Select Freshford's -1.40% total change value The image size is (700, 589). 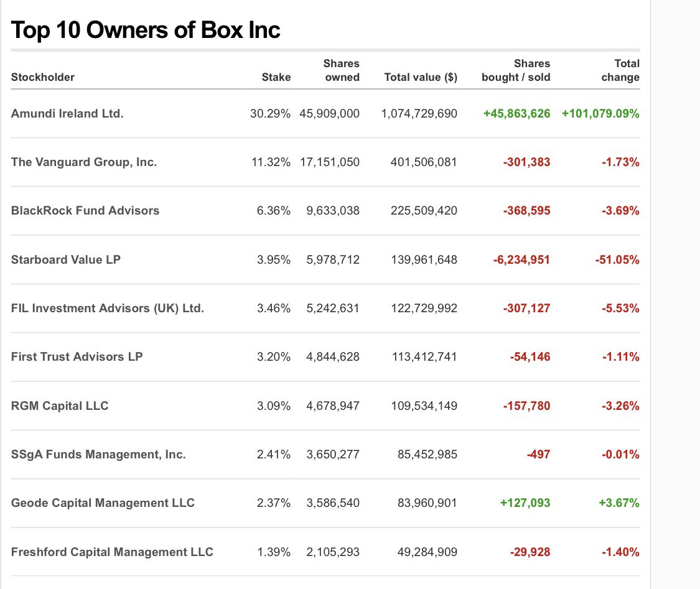click(620, 553)
